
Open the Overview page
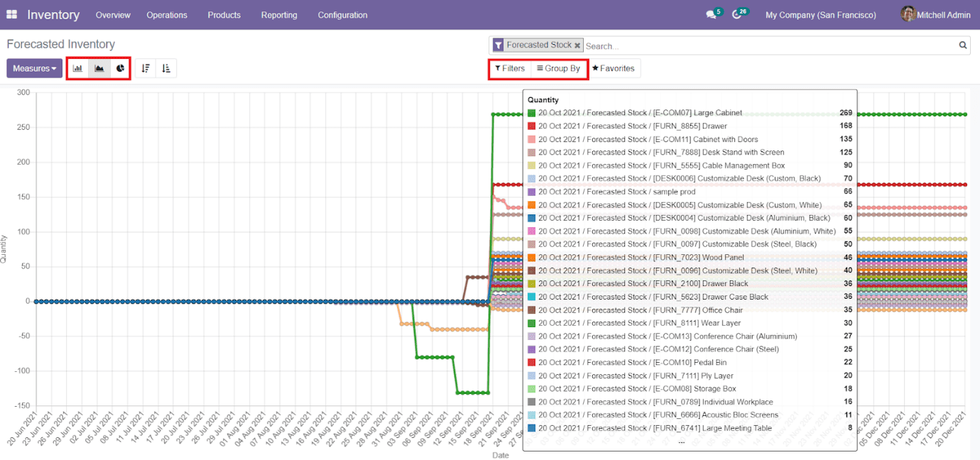coord(113,15)
